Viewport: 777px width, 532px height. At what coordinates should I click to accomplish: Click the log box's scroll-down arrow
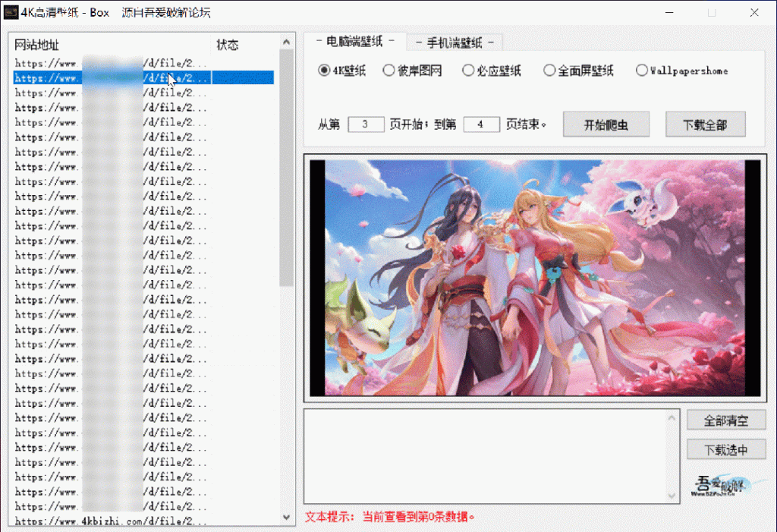tap(672, 496)
